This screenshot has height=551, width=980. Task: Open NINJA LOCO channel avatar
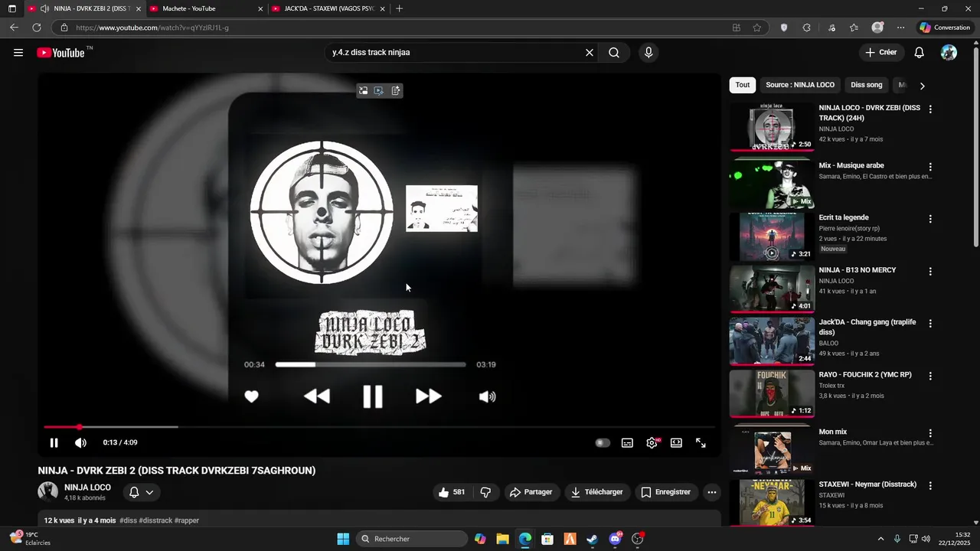pyautogui.click(x=48, y=491)
